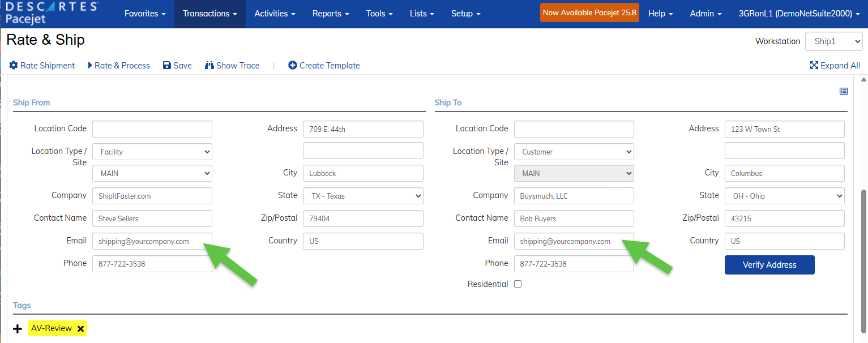Open the Transactions menu
Image resolution: width=868 pixels, height=343 pixels.
click(209, 13)
